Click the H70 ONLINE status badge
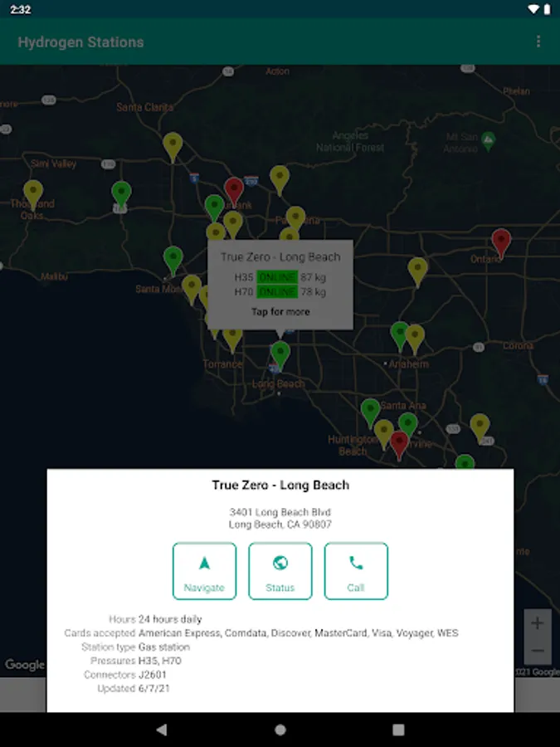Viewport: 560px width, 747px height. point(277,291)
